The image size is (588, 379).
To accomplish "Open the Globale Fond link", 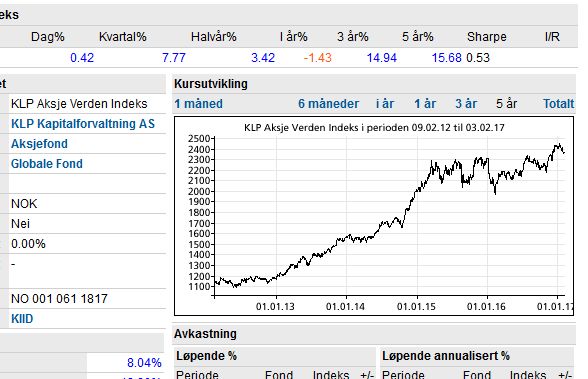I will pos(47,164).
